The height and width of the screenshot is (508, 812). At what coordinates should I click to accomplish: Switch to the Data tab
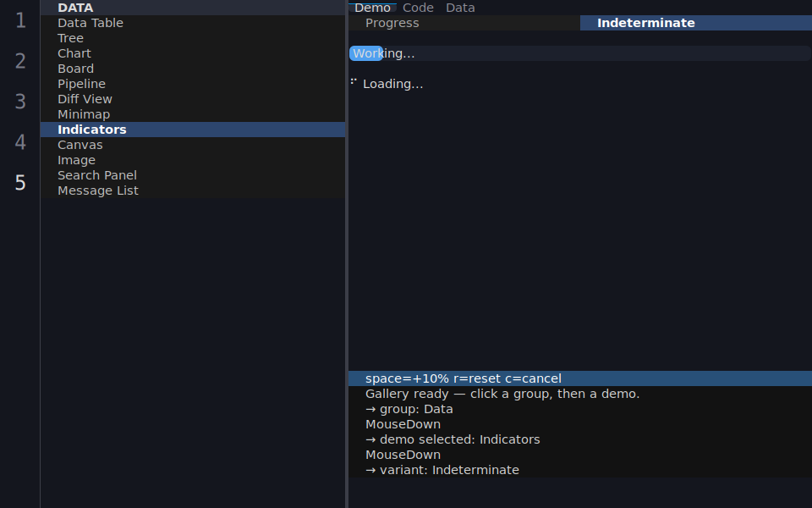tap(460, 8)
